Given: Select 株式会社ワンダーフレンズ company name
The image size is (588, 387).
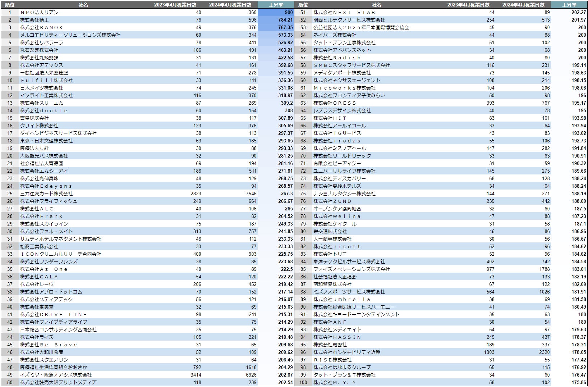Looking at the screenshot, I should [49, 261].
